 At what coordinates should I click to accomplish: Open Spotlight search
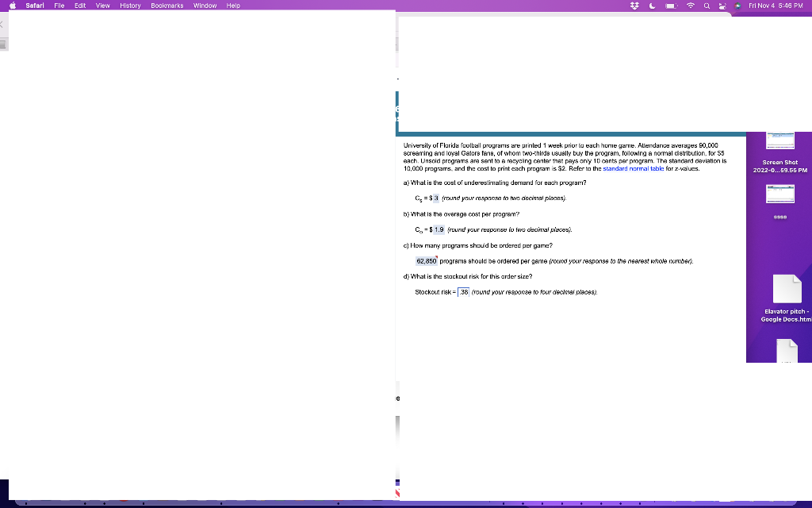click(707, 6)
